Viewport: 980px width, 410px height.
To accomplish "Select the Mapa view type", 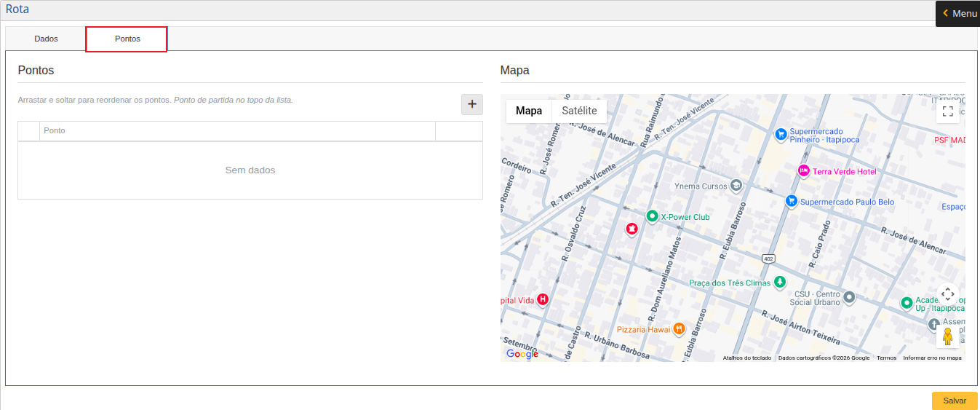I will 529,111.
